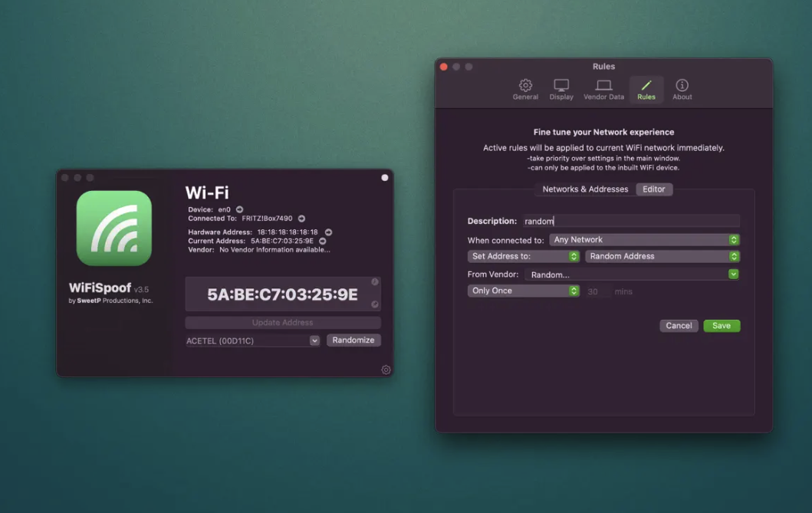Click the MAC address field 5A:BE:C7:03:25:9E
The width and height of the screenshot is (812, 513).
(x=283, y=294)
